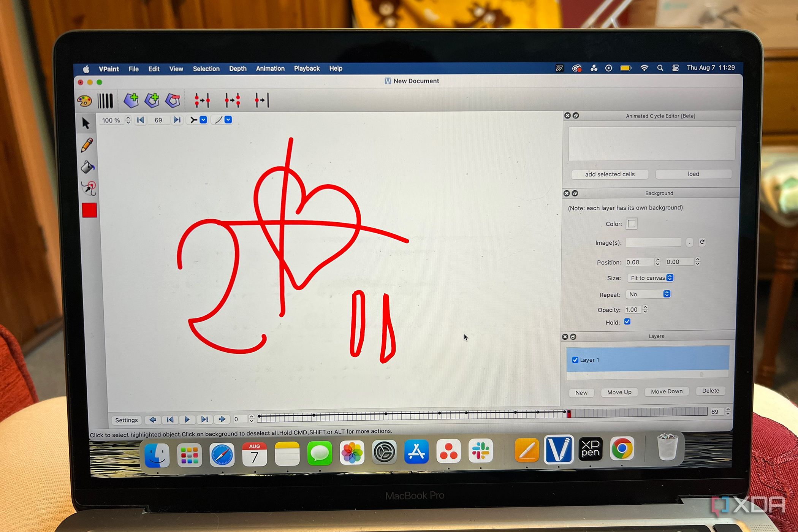Click the timeline last frame button
Viewport: 798px width, 532px height.
204,420
